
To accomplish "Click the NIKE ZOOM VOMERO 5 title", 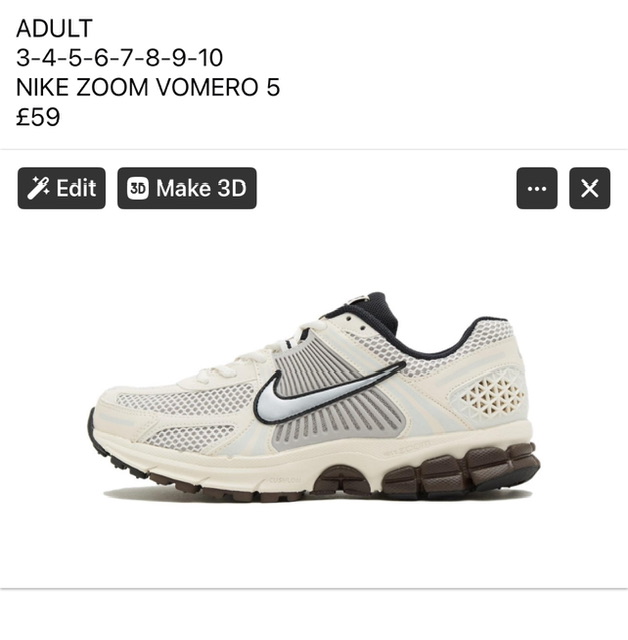I will point(148,87).
